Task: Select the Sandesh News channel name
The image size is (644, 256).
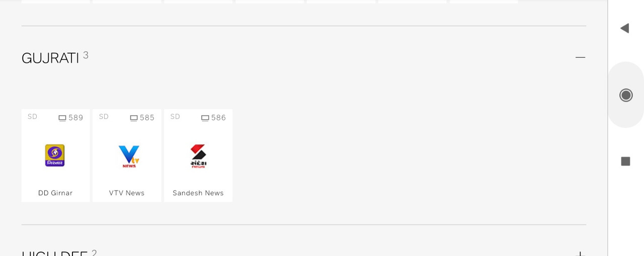Action: [198, 193]
